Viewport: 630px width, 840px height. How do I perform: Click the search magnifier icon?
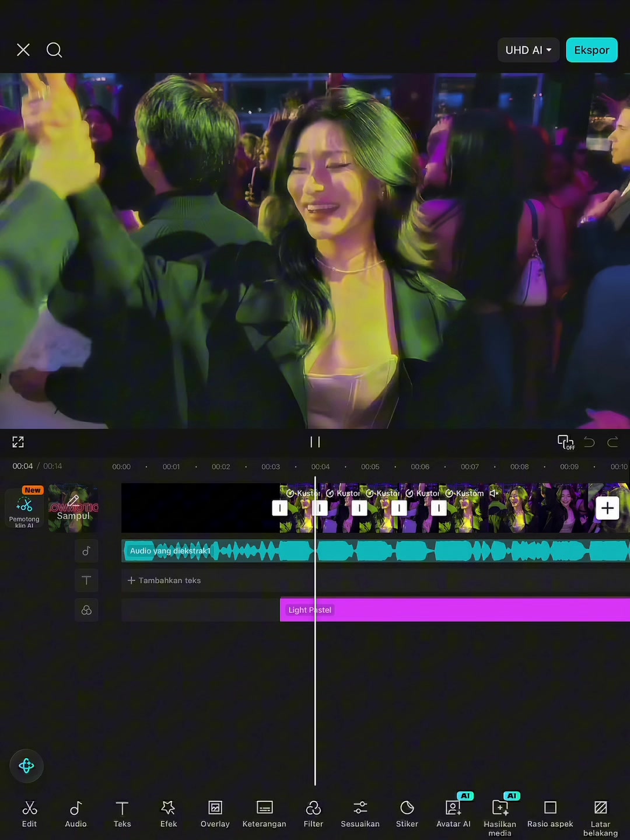(54, 50)
